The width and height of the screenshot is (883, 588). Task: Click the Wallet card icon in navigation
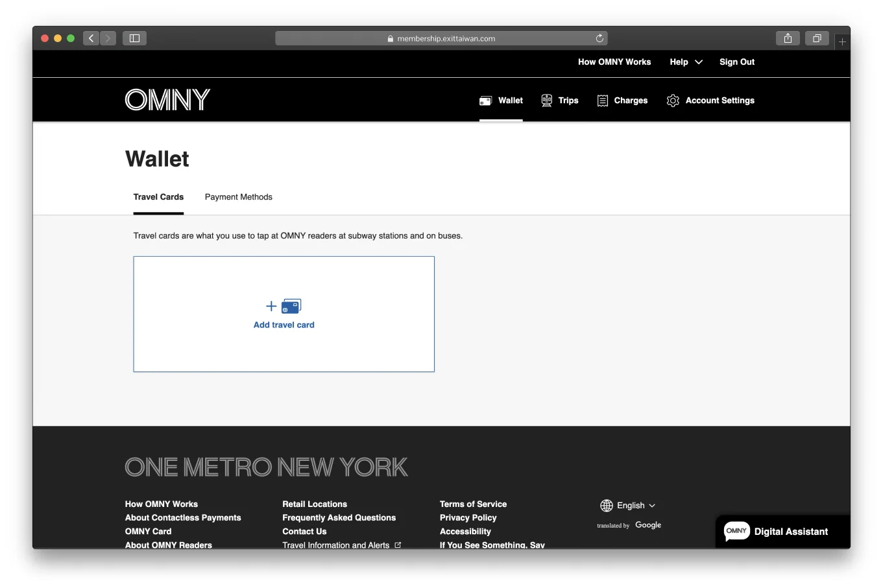click(485, 100)
